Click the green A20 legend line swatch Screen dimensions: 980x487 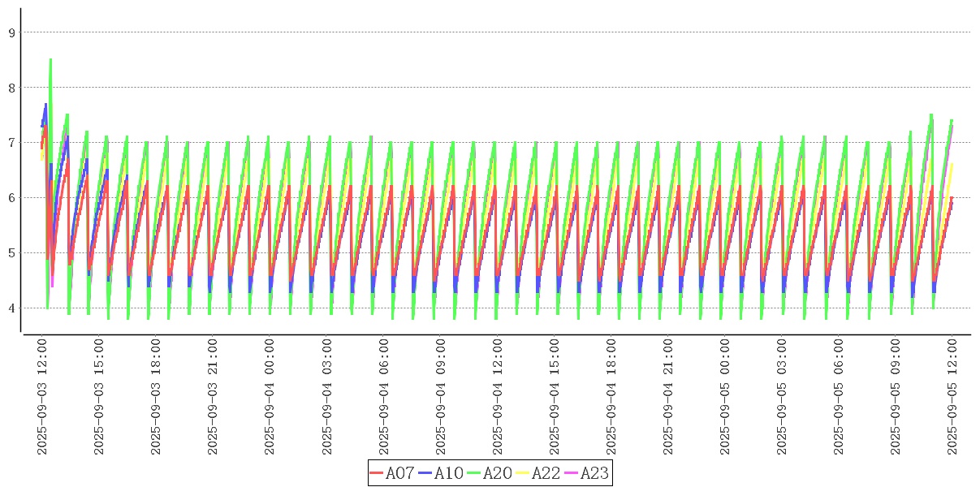pos(474,473)
